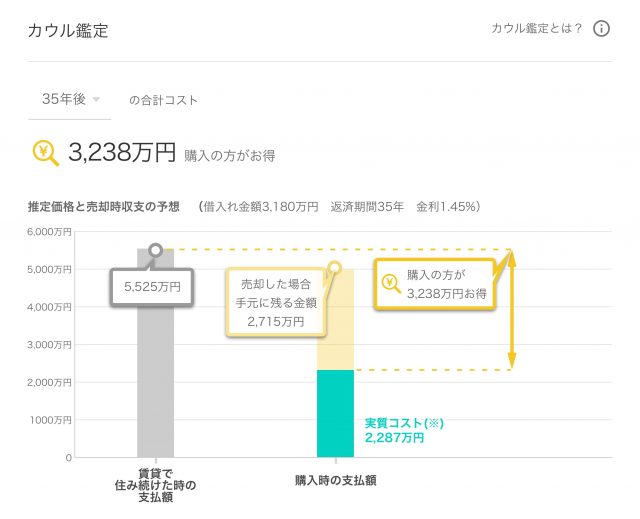Click the dropdown arrow next to 35年後
Image resolution: width=640 pixels, height=519 pixels.
(x=96, y=100)
